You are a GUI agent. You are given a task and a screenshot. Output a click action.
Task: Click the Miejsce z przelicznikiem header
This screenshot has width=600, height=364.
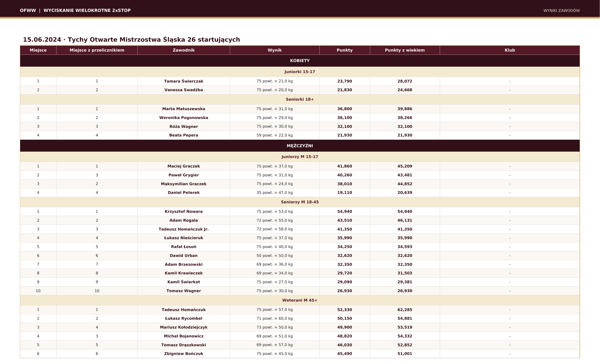point(97,50)
